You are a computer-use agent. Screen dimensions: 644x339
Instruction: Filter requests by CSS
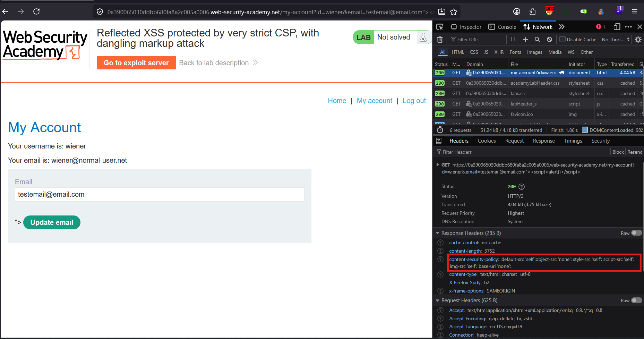pos(474,52)
